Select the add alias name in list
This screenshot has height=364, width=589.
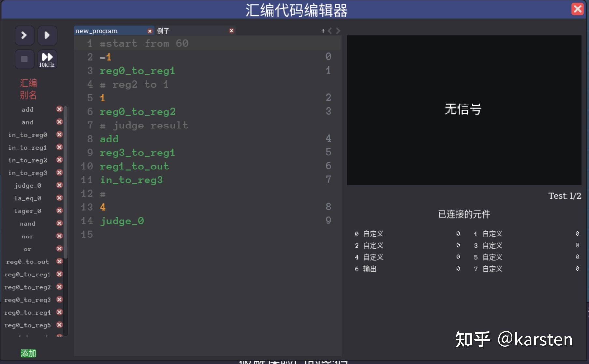28,110
